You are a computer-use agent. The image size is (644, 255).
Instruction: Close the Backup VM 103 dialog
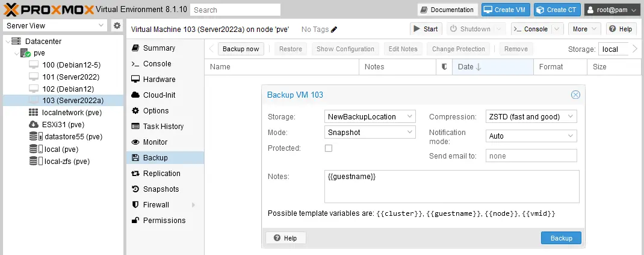(x=575, y=95)
